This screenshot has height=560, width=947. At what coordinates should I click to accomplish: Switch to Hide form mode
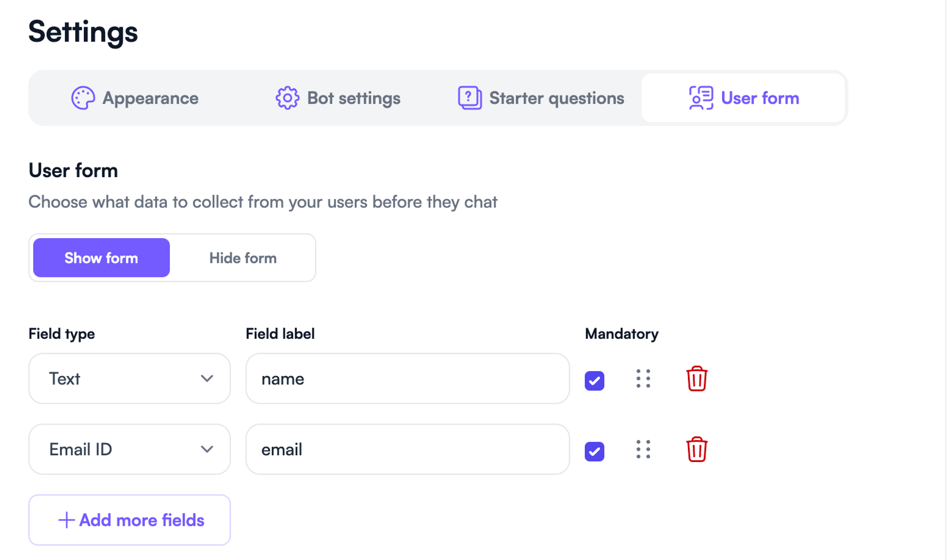pos(242,258)
